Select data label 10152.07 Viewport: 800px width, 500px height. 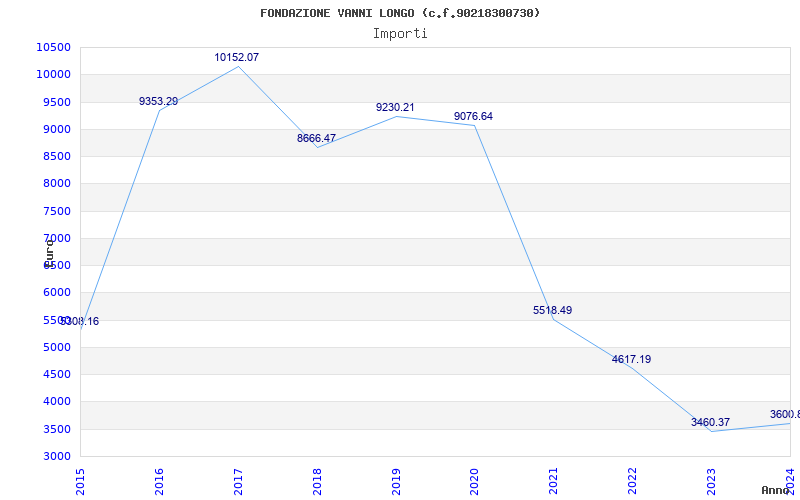point(236,57)
